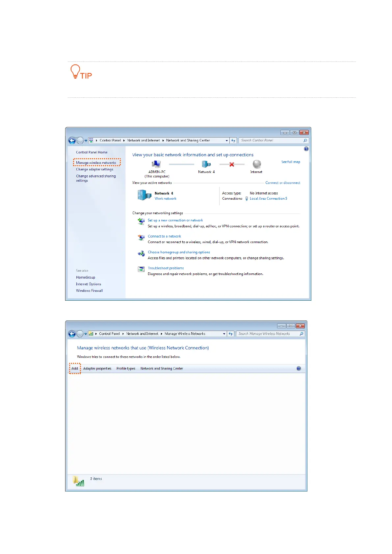
Task: Click Work network link under Network 4
Action: [x=166, y=199]
